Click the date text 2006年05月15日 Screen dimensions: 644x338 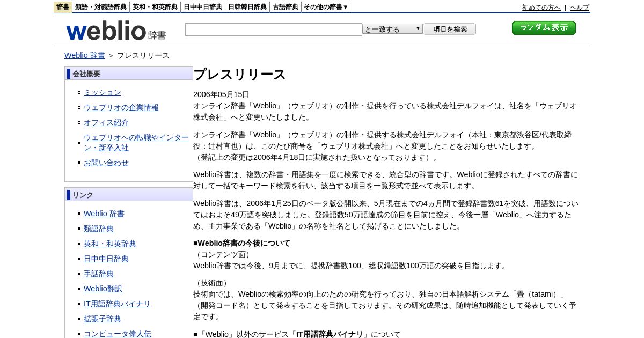[221, 94]
